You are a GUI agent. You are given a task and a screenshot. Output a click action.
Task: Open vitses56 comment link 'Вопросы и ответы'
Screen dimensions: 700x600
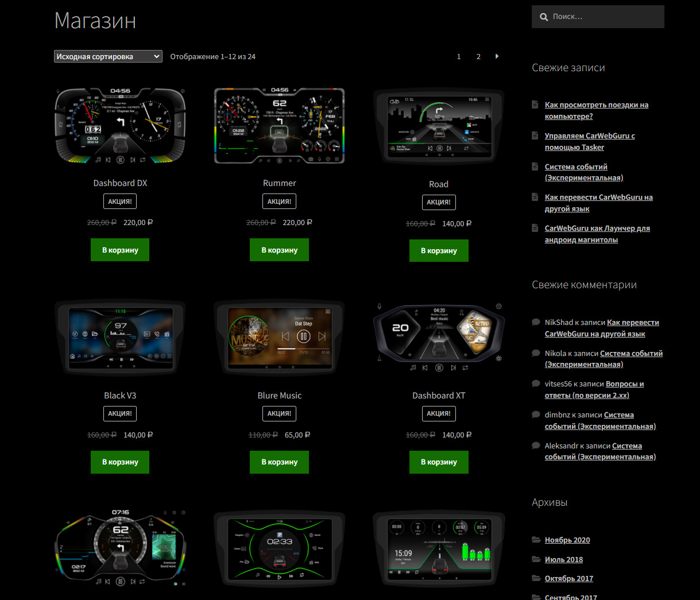[x=594, y=390]
